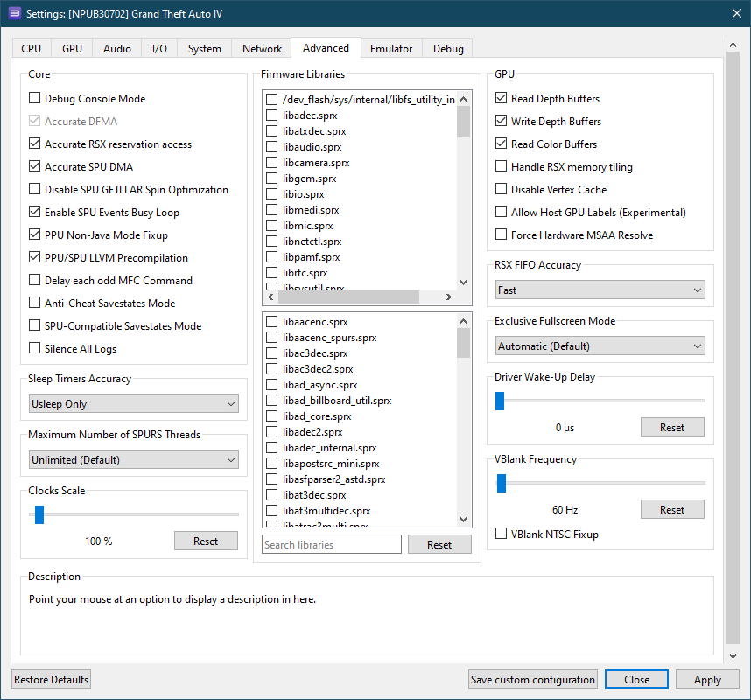This screenshot has width=751, height=700.
Task: Check libadec.sprx in upper library list
Action: pyautogui.click(x=271, y=115)
